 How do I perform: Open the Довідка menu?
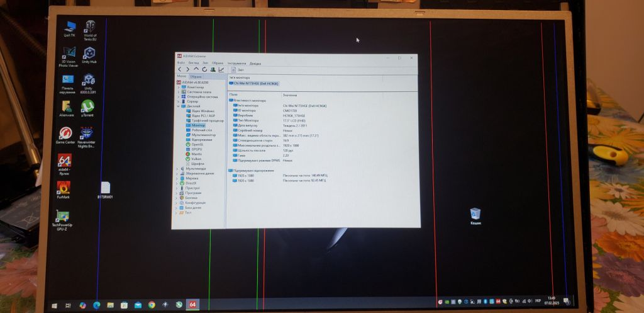coord(255,64)
